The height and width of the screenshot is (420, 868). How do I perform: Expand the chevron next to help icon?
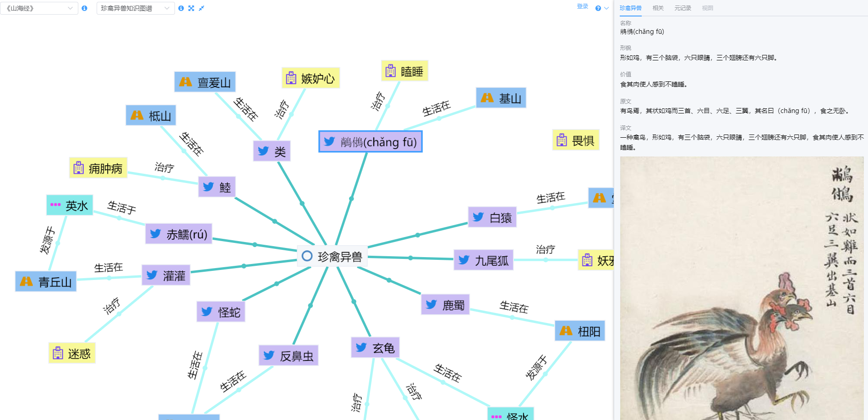point(606,8)
